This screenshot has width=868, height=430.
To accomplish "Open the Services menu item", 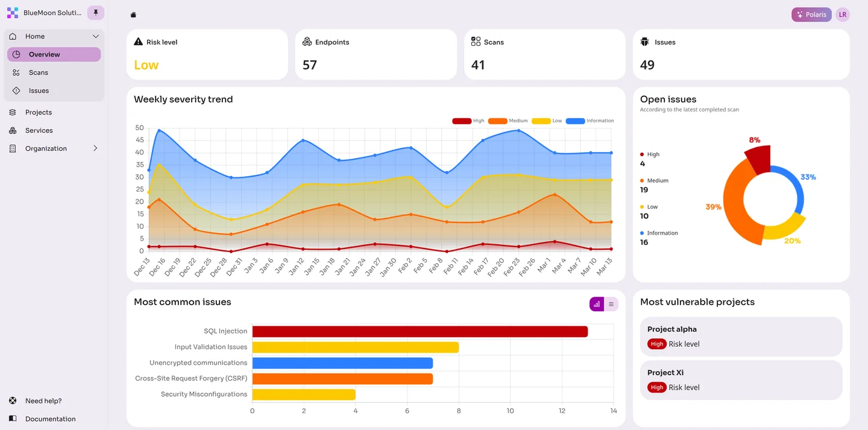I will 39,130.
